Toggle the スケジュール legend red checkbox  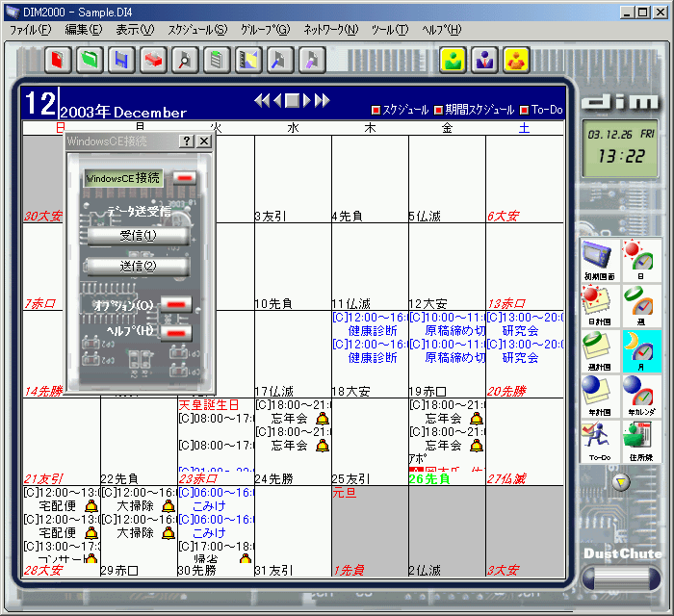click(x=376, y=110)
